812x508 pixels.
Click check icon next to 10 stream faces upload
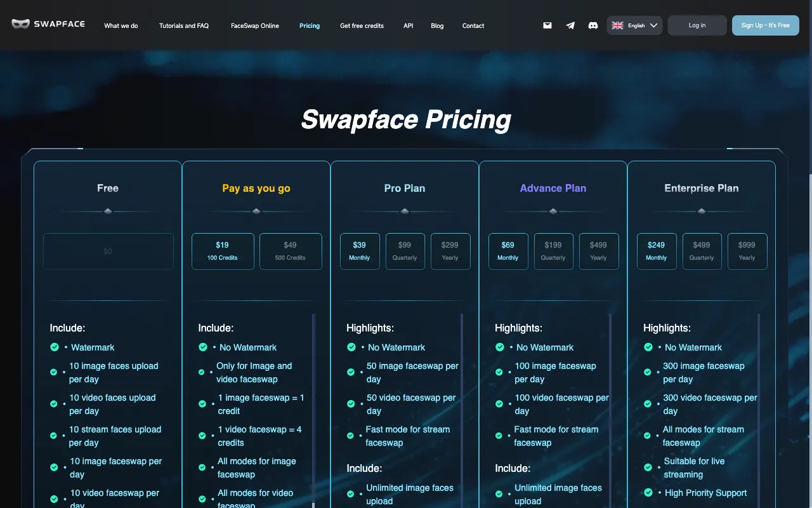tap(54, 436)
